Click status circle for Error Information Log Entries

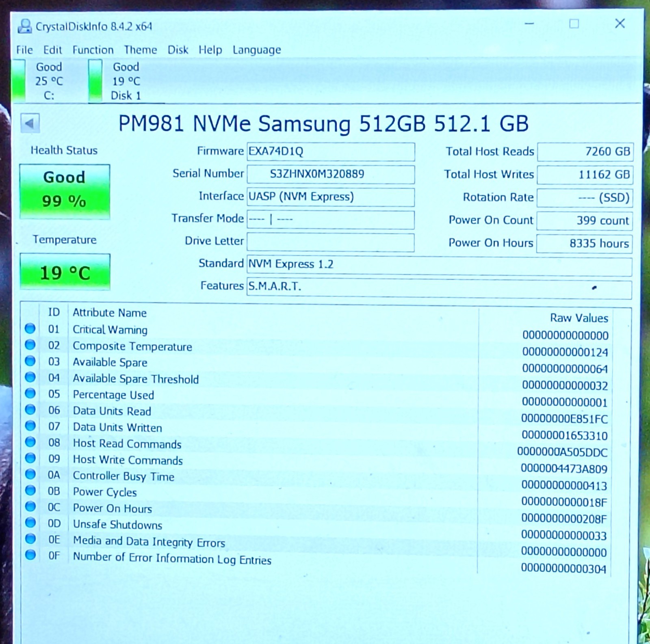click(30, 555)
